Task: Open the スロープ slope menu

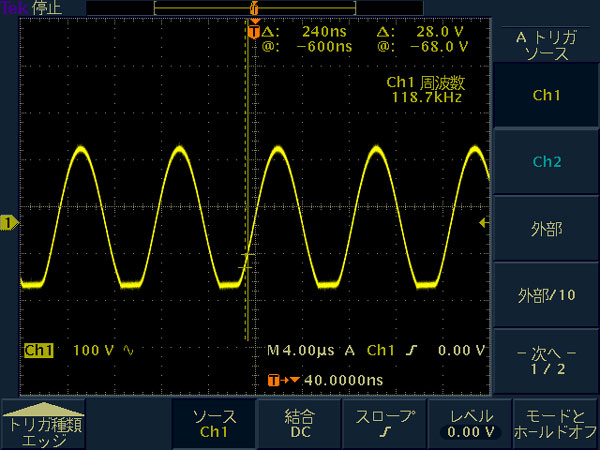Action: click(x=384, y=425)
